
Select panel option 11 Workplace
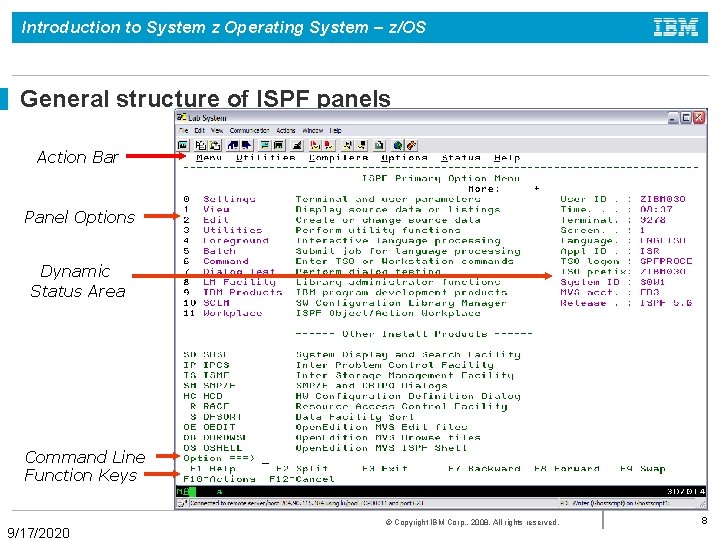pos(223,313)
